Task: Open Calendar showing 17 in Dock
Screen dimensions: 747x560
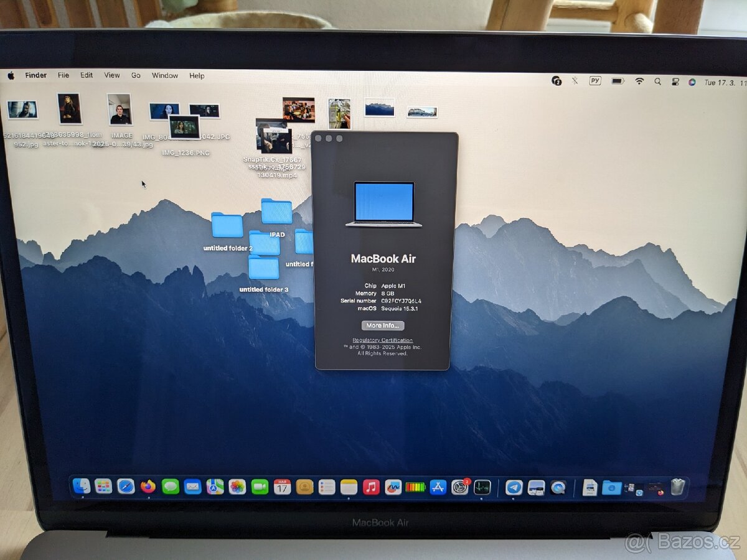Action: pyautogui.click(x=282, y=487)
